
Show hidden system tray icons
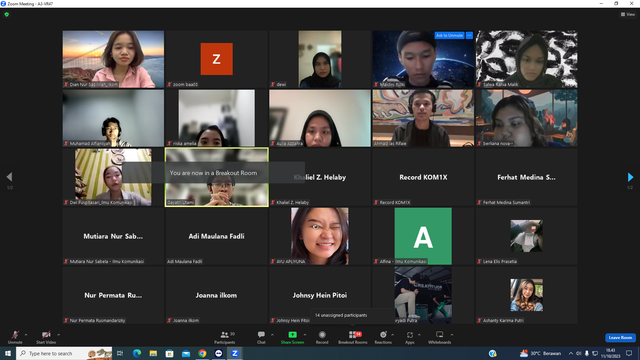point(571,353)
